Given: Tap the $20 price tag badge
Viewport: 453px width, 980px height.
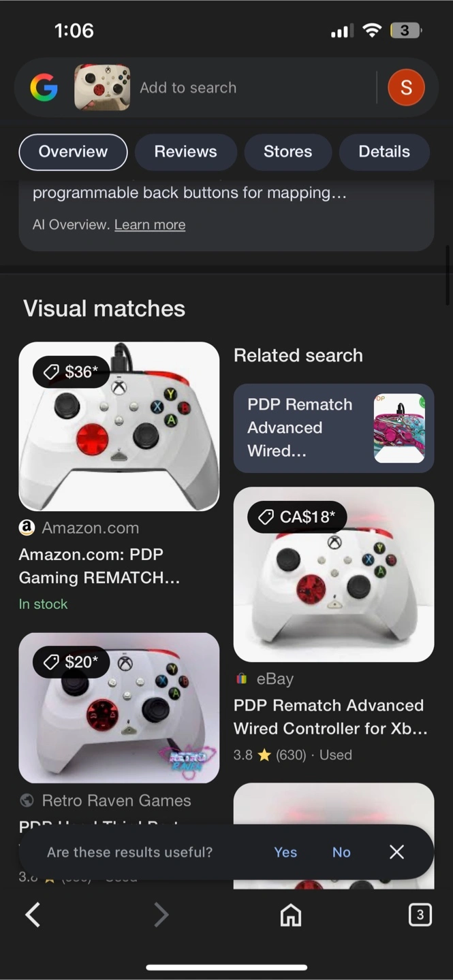Looking at the screenshot, I should coord(71,661).
